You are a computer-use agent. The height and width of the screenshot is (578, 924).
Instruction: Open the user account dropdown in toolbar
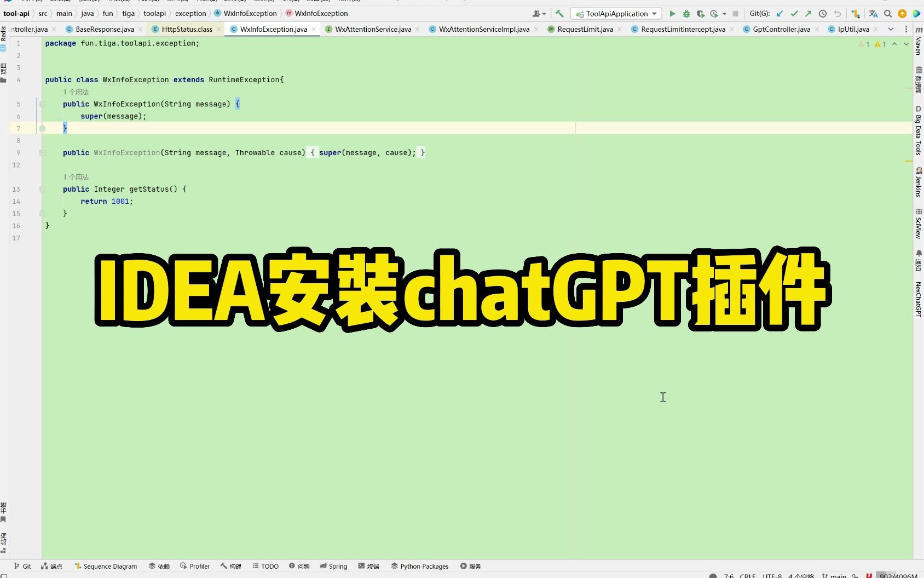[x=539, y=14]
